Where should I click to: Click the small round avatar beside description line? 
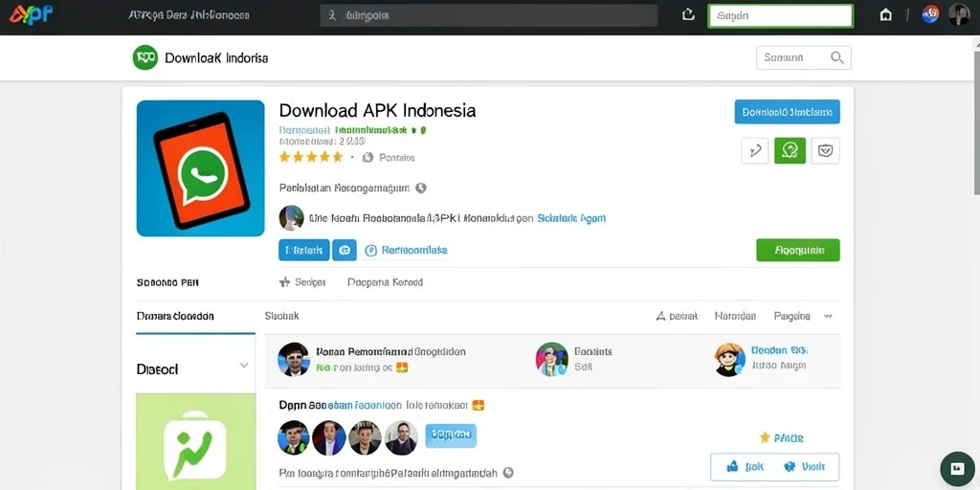[291, 218]
